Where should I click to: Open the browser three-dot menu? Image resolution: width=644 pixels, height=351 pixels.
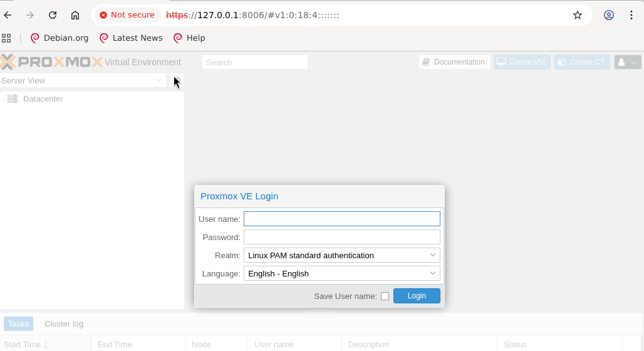[x=631, y=15]
